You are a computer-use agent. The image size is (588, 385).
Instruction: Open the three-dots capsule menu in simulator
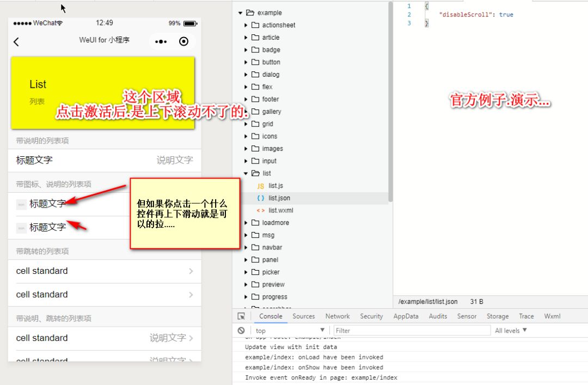[161, 41]
